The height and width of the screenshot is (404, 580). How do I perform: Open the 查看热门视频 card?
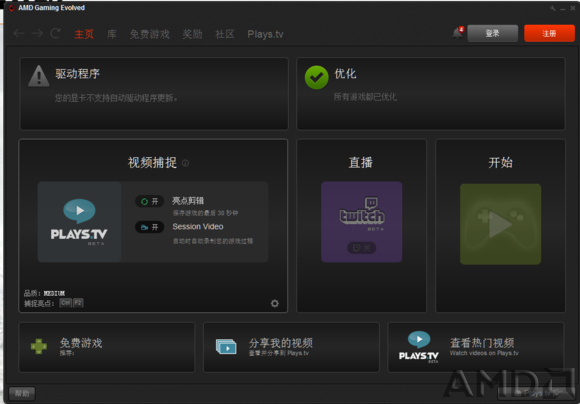point(476,347)
